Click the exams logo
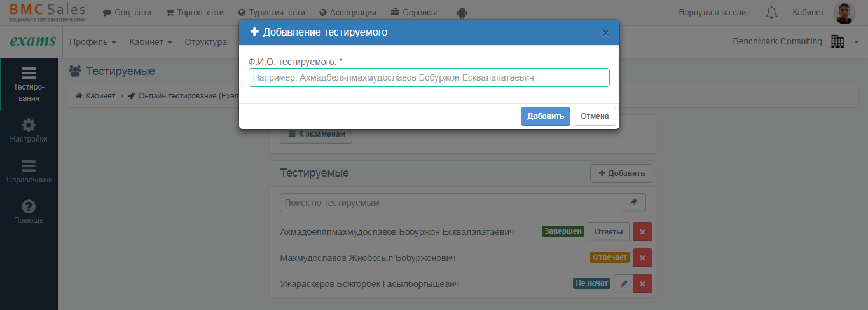The height and width of the screenshot is (310, 868). pyautogui.click(x=32, y=42)
